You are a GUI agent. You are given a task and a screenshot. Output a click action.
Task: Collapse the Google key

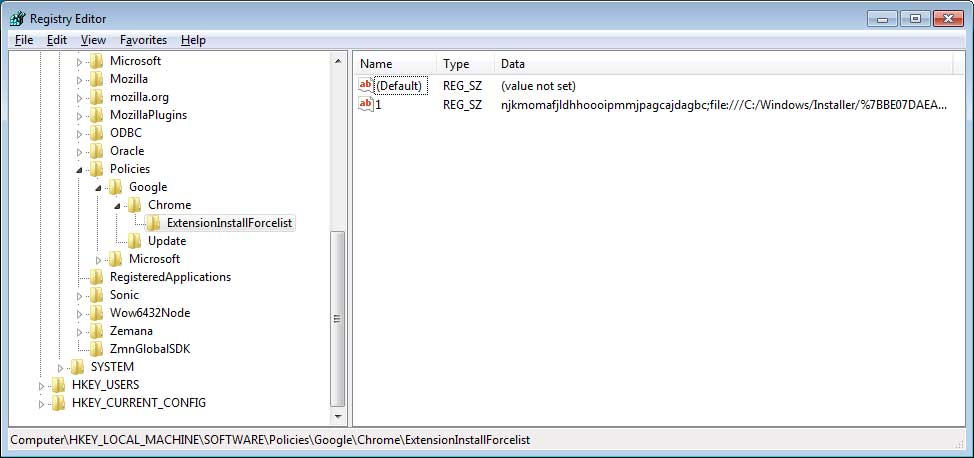(x=98, y=188)
